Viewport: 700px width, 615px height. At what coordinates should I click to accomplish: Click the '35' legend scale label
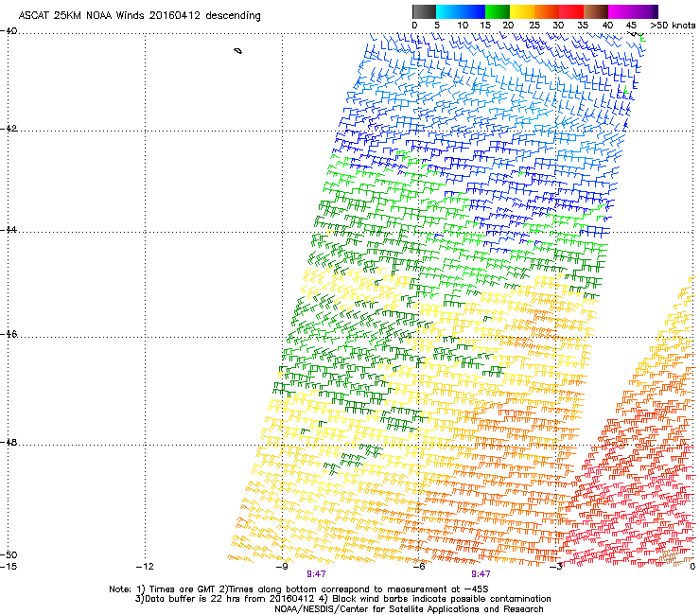582,26
